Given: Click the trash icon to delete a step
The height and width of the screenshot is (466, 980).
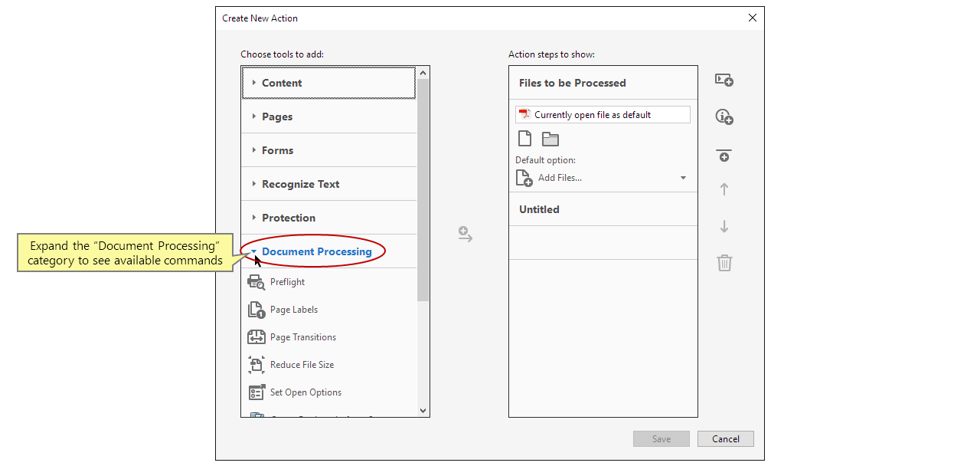Looking at the screenshot, I should click(x=724, y=263).
